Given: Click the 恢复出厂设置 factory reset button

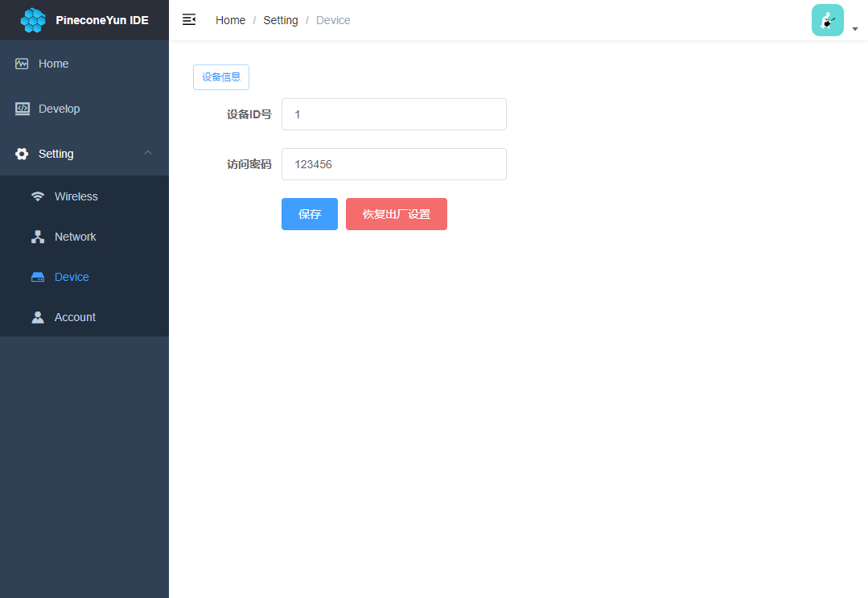Looking at the screenshot, I should [x=397, y=214].
